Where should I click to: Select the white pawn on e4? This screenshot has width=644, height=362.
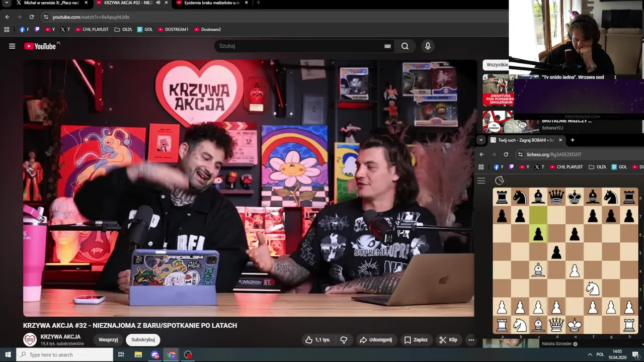(x=575, y=270)
